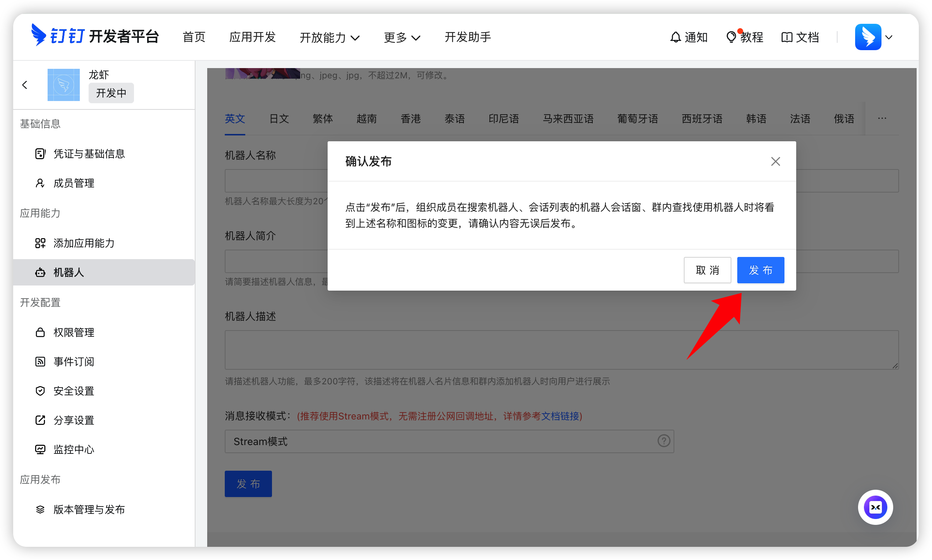Open the account avatar dropdown

(874, 37)
